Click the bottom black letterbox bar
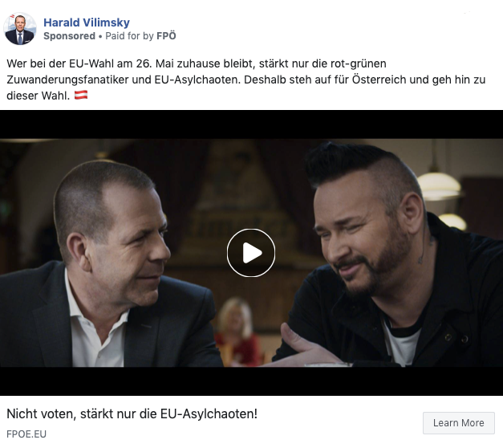This screenshot has height=448, width=503. (x=252, y=381)
